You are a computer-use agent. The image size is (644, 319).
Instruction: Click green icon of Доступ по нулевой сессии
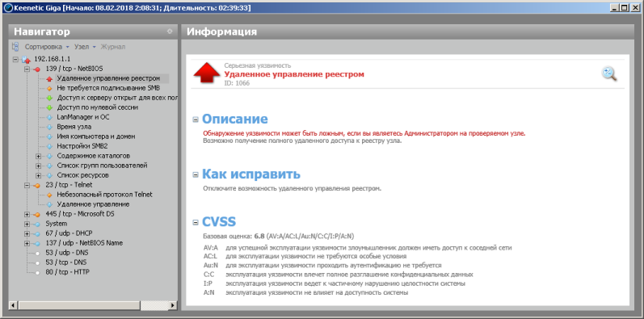(49, 107)
